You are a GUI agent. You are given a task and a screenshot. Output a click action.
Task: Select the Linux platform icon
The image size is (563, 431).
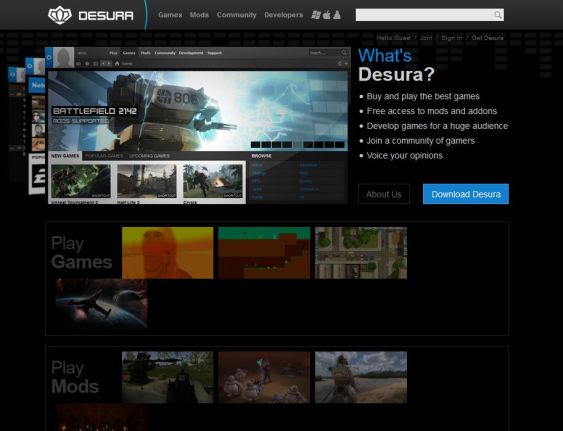click(337, 15)
